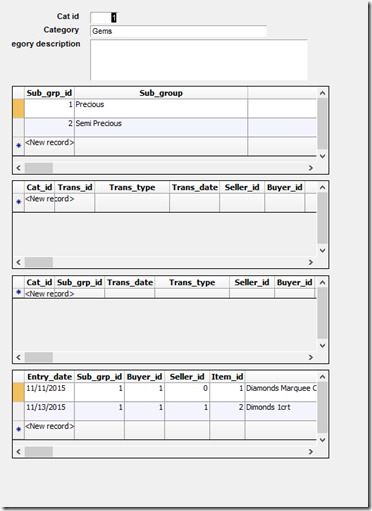372x511 pixels.
Task: Select the row marker of the 11/11/2015 row
Action: pos(19,392)
